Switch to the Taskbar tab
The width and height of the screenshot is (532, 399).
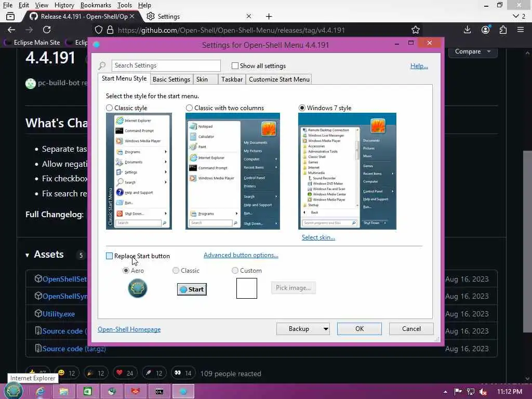click(232, 79)
